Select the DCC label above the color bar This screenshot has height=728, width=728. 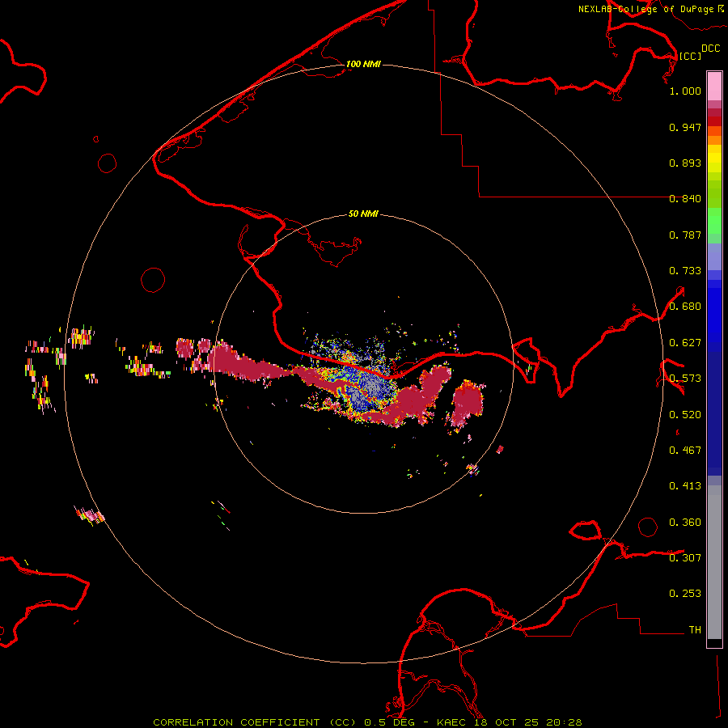tap(710, 49)
